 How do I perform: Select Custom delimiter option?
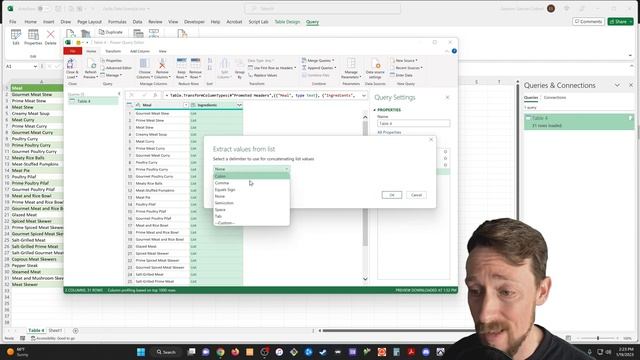(x=251, y=223)
